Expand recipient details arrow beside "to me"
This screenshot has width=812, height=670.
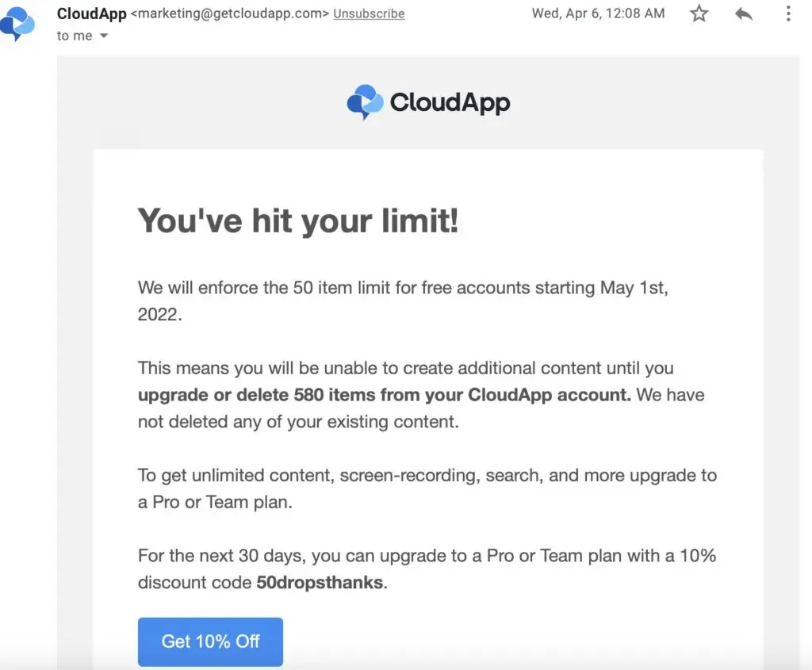(104, 36)
